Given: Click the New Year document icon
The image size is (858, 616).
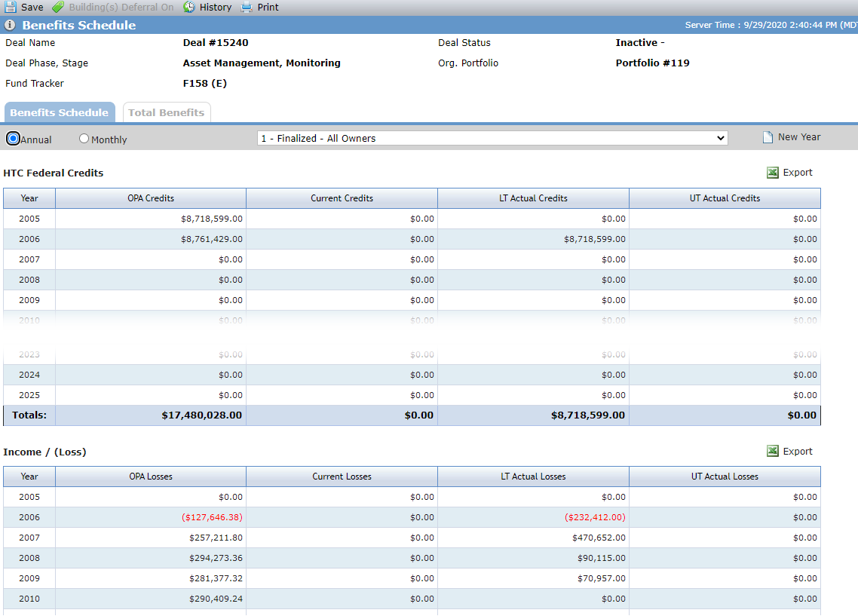Looking at the screenshot, I should click(x=768, y=137).
